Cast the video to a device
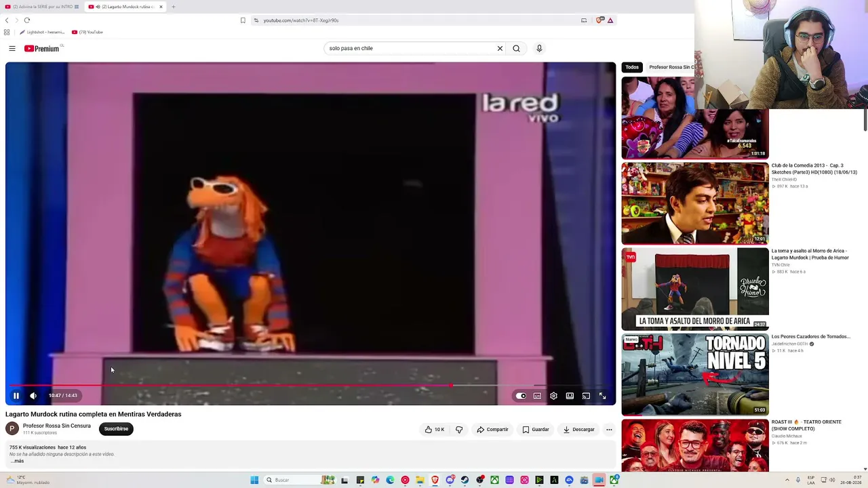The image size is (868, 488). [586, 396]
